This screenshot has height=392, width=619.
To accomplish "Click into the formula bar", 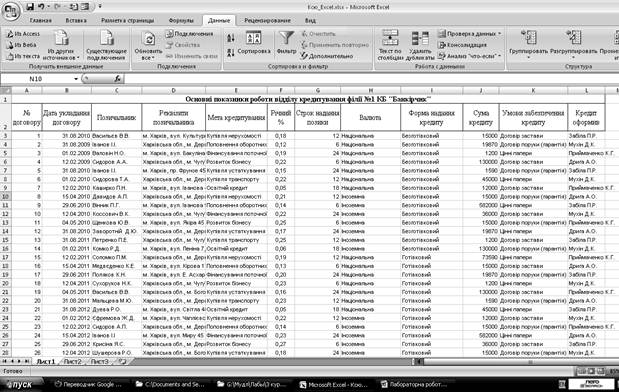I will 371,79.
